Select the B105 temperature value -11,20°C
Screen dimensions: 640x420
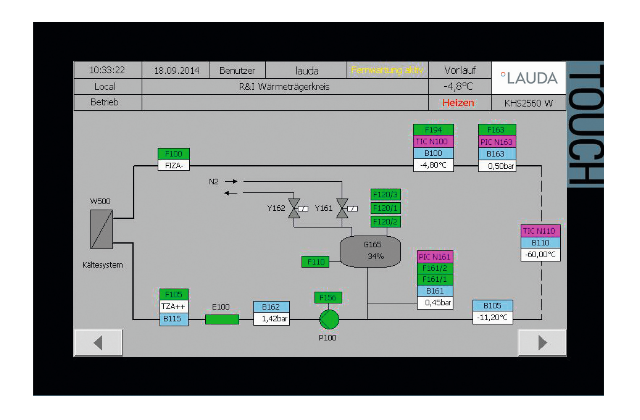pyautogui.click(x=492, y=317)
